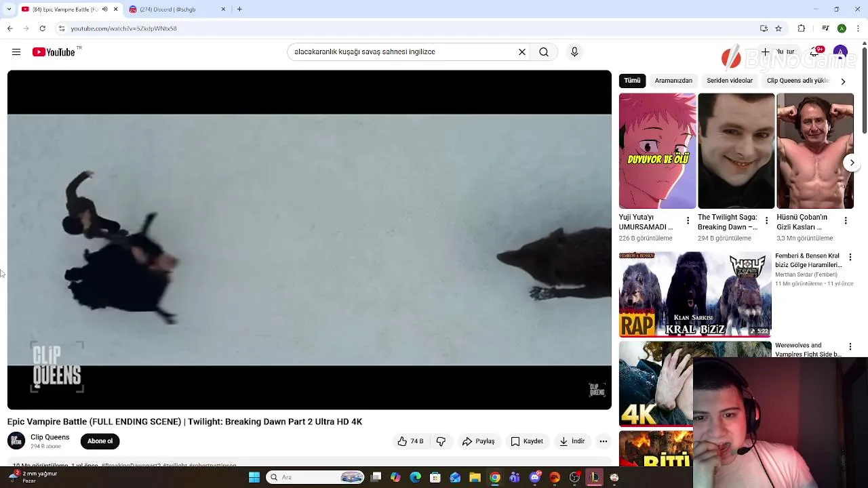Image resolution: width=868 pixels, height=488 pixels.
Task: Open the Clip Queens channel avatar
Action: (x=16, y=441)
